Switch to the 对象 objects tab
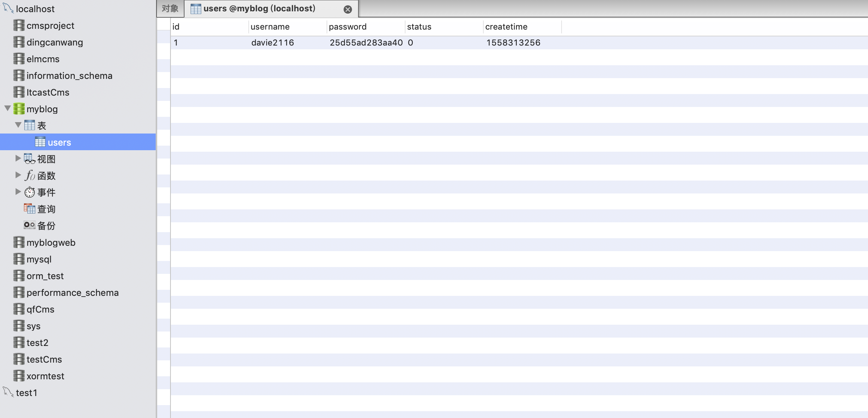The image size is (868, 418). coord(170,9)
